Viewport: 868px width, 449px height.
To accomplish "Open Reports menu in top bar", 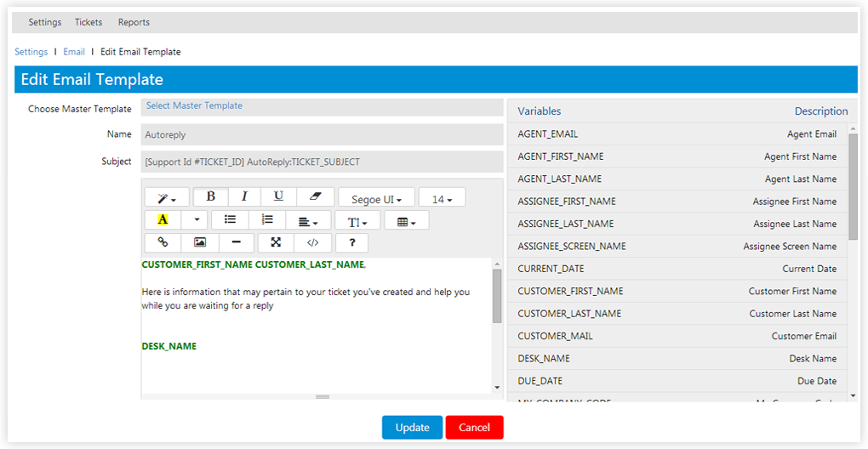I will click(x=134, y=23).
